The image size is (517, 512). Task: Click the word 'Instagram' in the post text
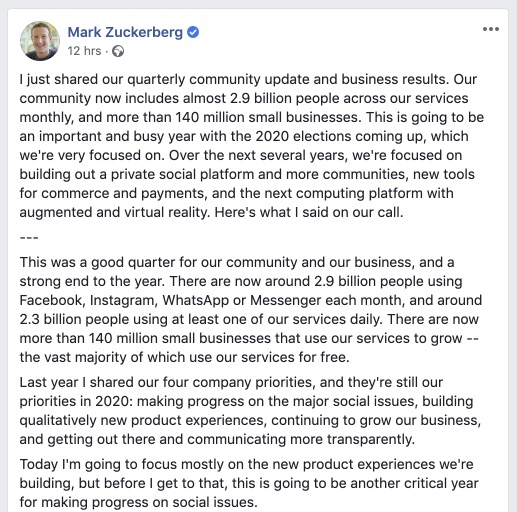(124, 301)
